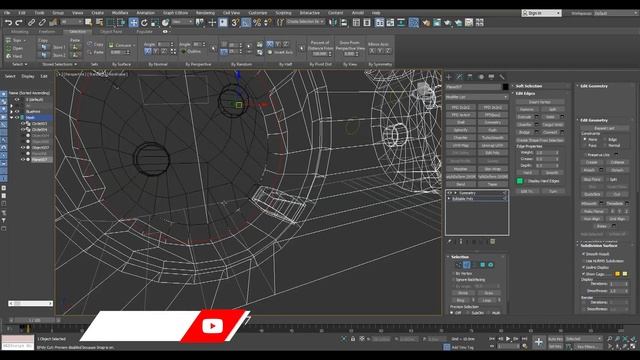Toggle the Percent Snap icon
The height and width of the screenshot is (360, 640).
tap(257, 22)
